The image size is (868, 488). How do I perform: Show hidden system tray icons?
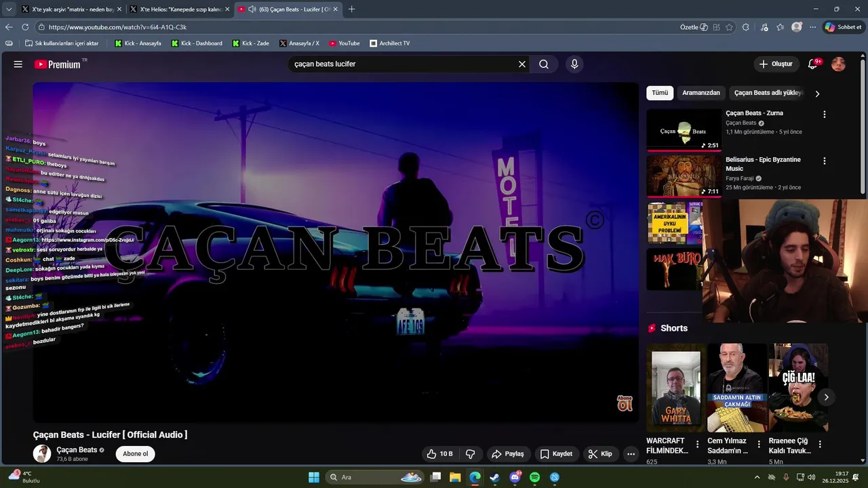pyautogui.click(x=757, y=477)
